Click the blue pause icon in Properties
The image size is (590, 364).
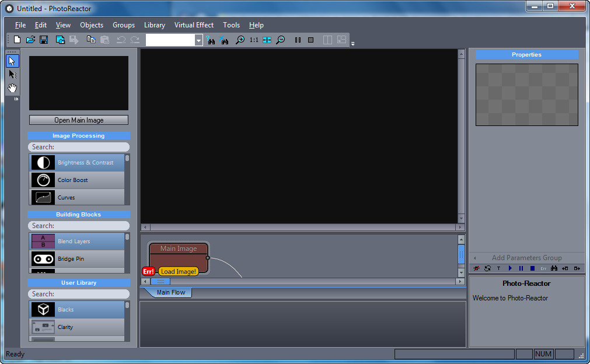pyautogui.click(x=521, y=268)
